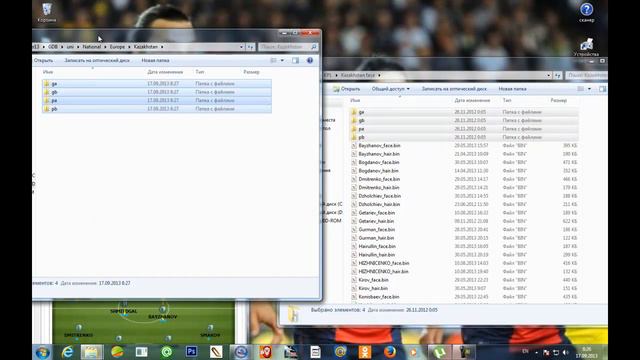Click Kazakhstan face breadcrumb in back window
The width and height of the screenshot is (640, 360).
[358, 76]
